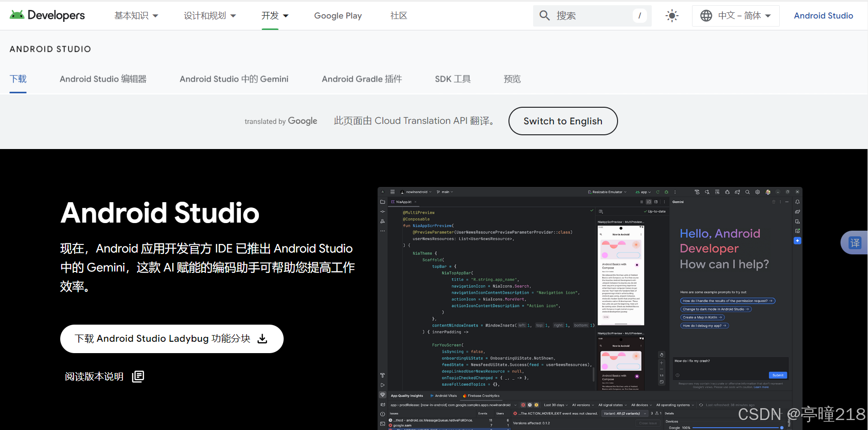Click the Android Developers logo
This screenshot has height=430, width=868.
[x=47, y=15]
